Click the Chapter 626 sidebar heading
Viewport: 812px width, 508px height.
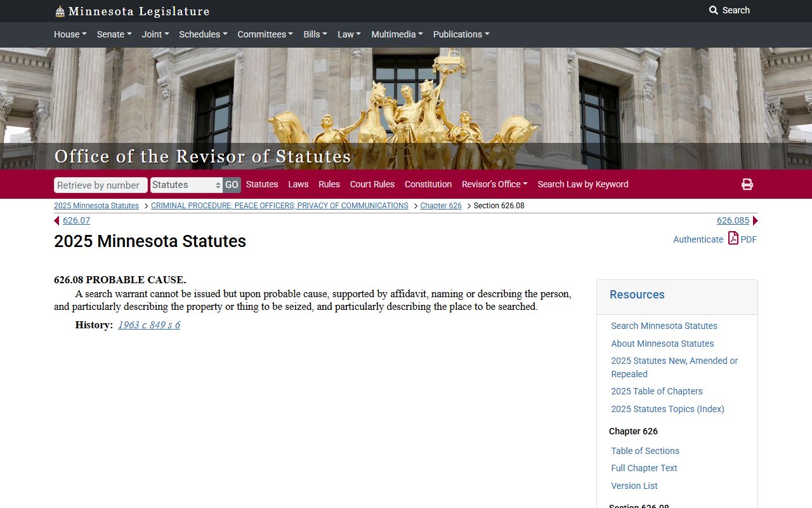633,431
